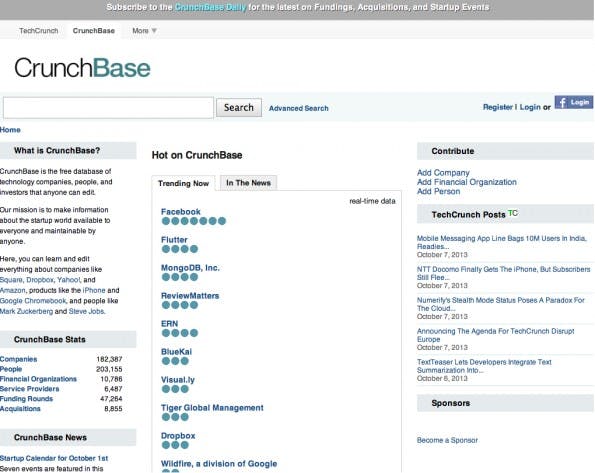Open Mobile Messaging App Line post
This screenshot has height=473, width=595.
point(502,243)
